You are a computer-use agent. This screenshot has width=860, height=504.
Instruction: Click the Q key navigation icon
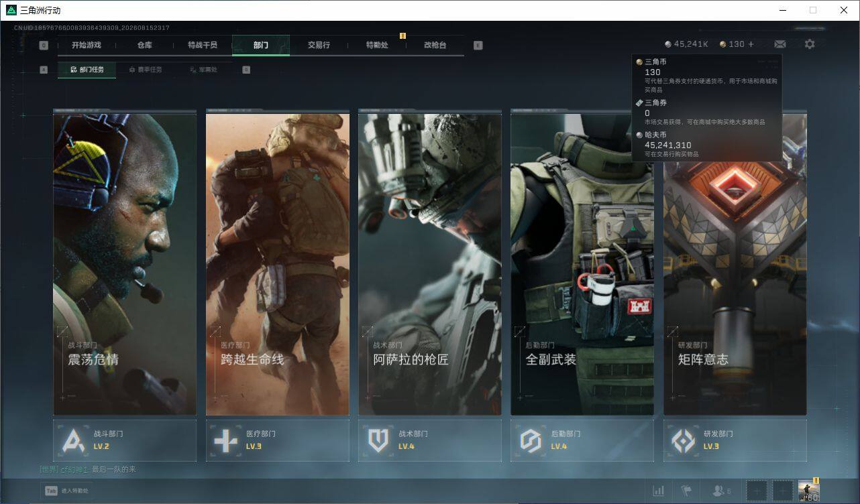point(44,46)
